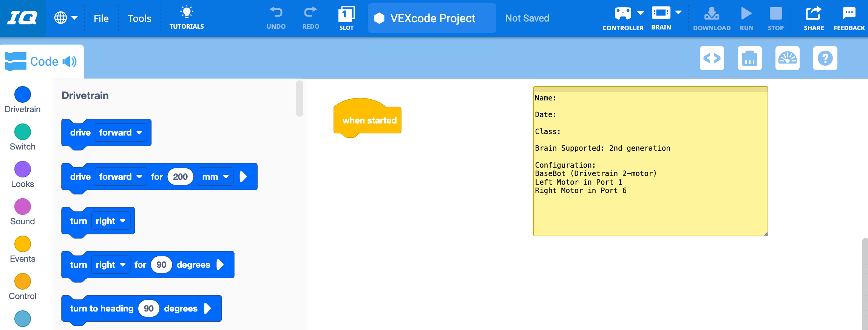The height and width of the screenshot is (330, 868).
Task: Toggle expand arrow on turn to heading block
Action: pyautogui.click(x=207, y=308)
